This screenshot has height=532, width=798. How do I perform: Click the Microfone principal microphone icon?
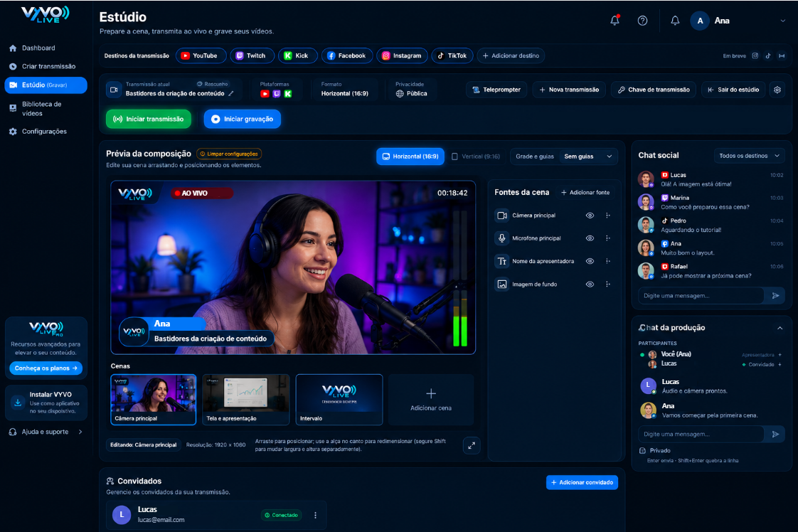(502, 238)
